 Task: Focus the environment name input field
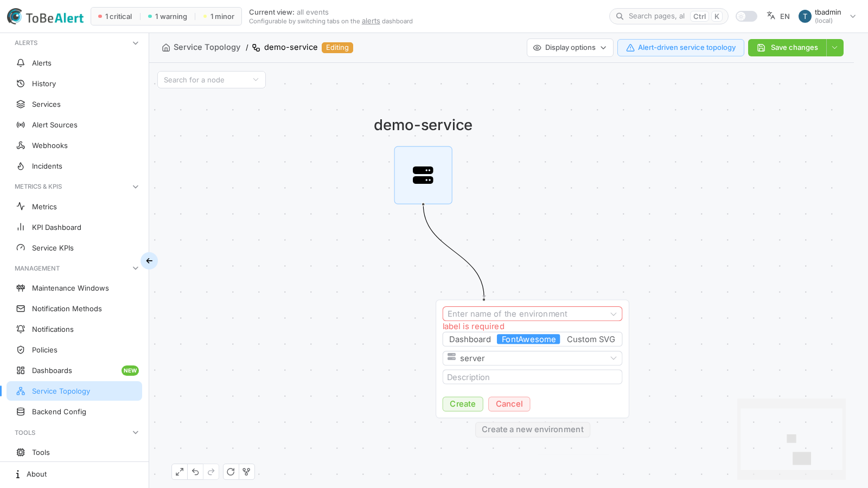click(x=532, y=314)
